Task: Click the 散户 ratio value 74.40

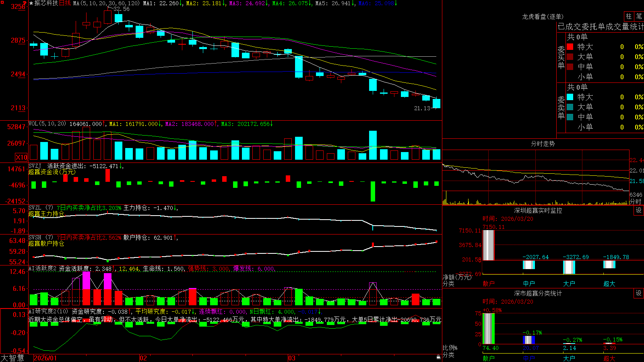Action: (x=491, y=348)
